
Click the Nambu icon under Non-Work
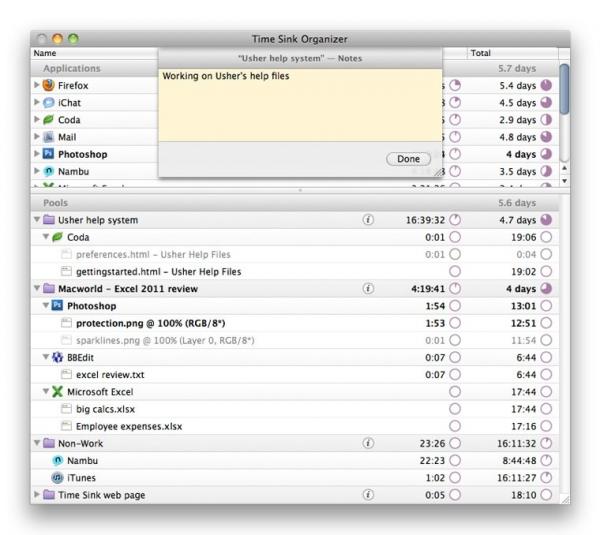pyautogui.click(x=57, y=460)
